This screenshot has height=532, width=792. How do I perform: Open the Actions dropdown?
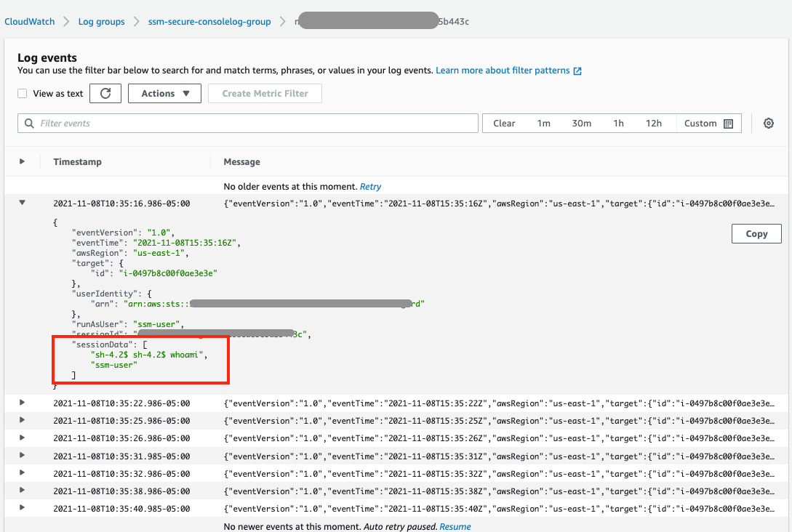tap(164, 93)
